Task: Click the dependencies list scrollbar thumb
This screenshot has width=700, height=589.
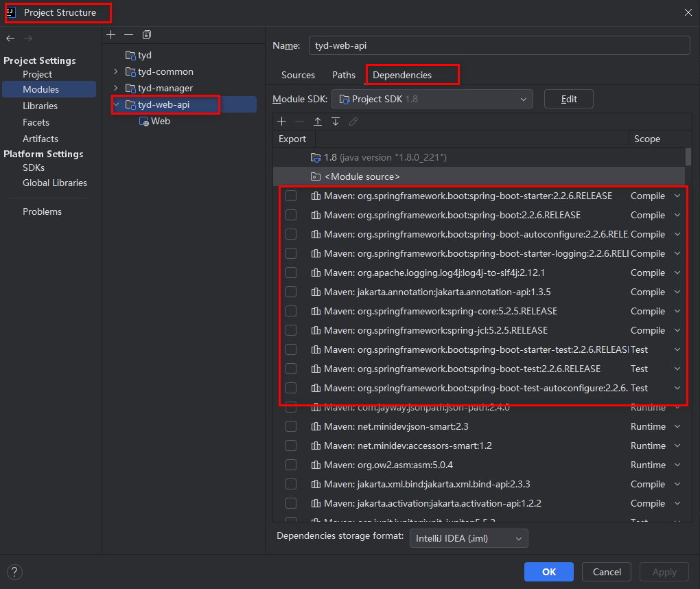Action: tap(688, 157)
